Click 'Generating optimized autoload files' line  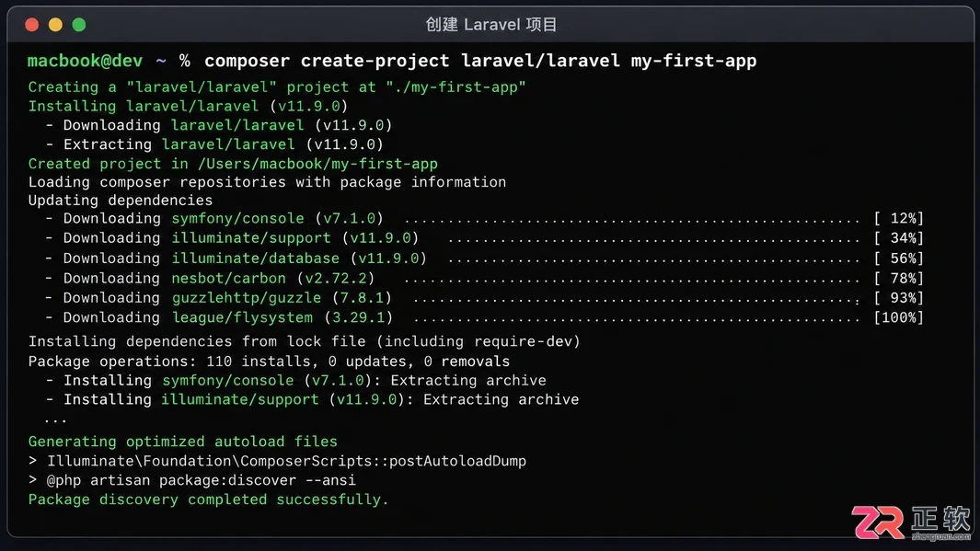coord(182,441)
